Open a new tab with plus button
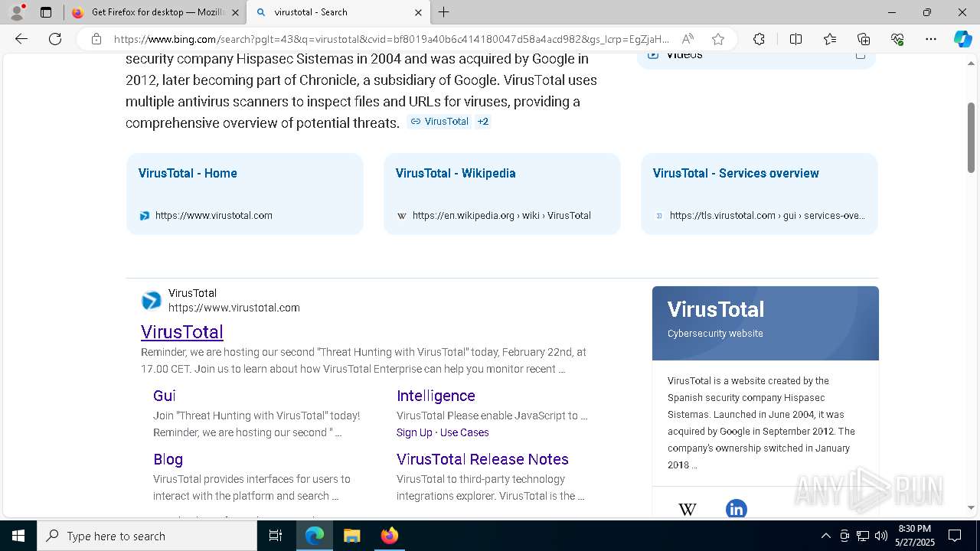 pos(443,12)
